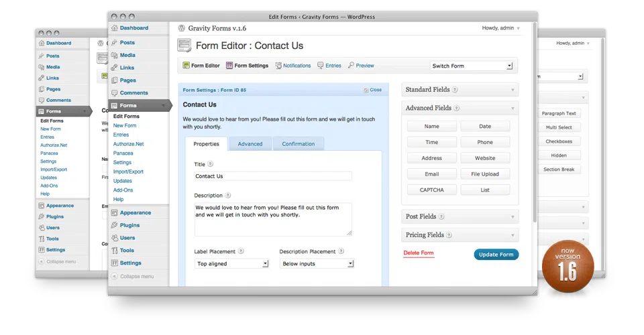Viewport: 644px width, 335px height.
Task: Toggle the Forms menu arrow in front sidebar
Action: (x=164, y=105)
